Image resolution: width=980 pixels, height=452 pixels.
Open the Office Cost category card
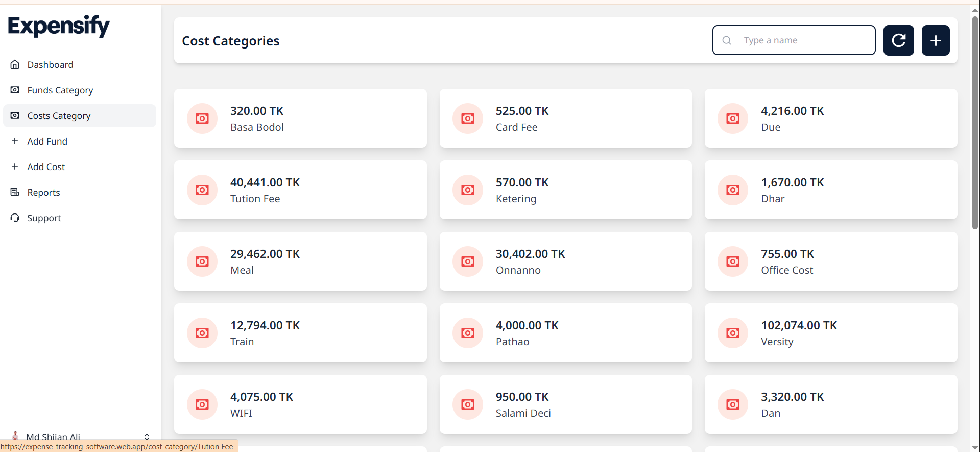(831, 261)
